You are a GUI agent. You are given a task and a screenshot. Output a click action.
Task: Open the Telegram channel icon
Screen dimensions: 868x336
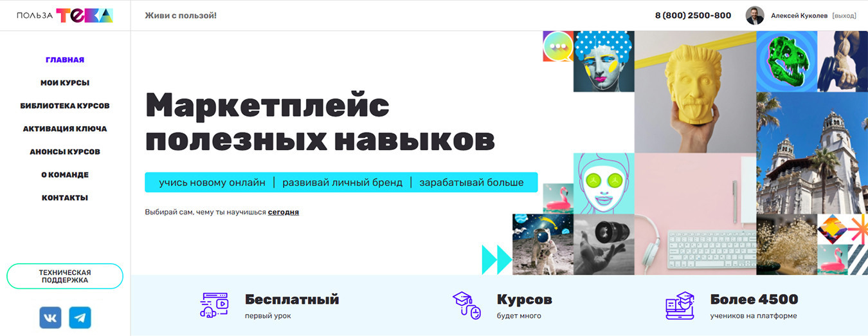(80, 317)
